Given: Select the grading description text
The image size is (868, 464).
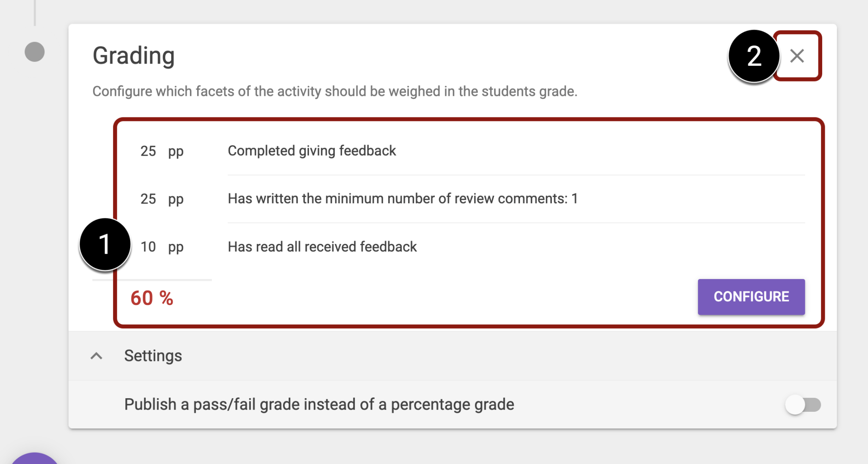Looking at the screenshot, I should click(x=335, y=91).
